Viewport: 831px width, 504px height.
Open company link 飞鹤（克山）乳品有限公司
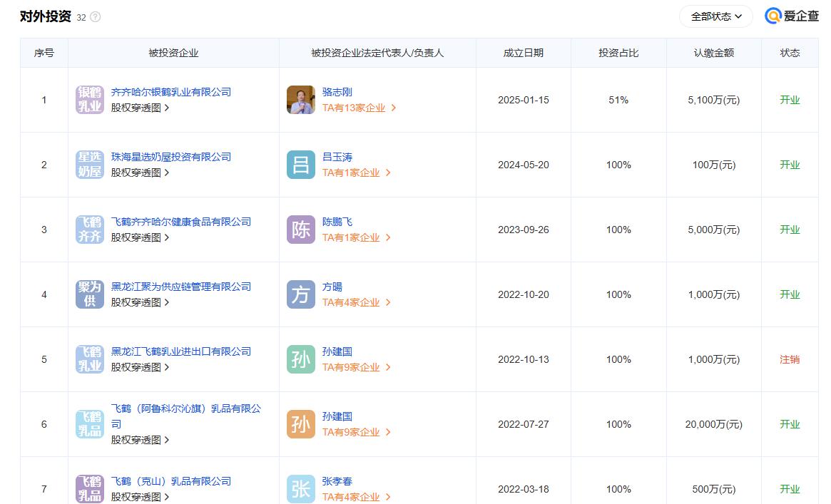[171, 481]
